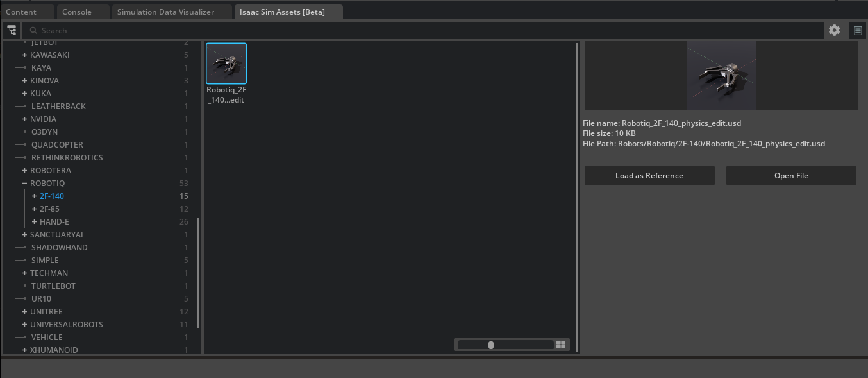Image resolution: width=868 pixels, height=378 pixels.
Task: Expand the UNIVERSALROBOTS category
Action: tap(24, 325)
